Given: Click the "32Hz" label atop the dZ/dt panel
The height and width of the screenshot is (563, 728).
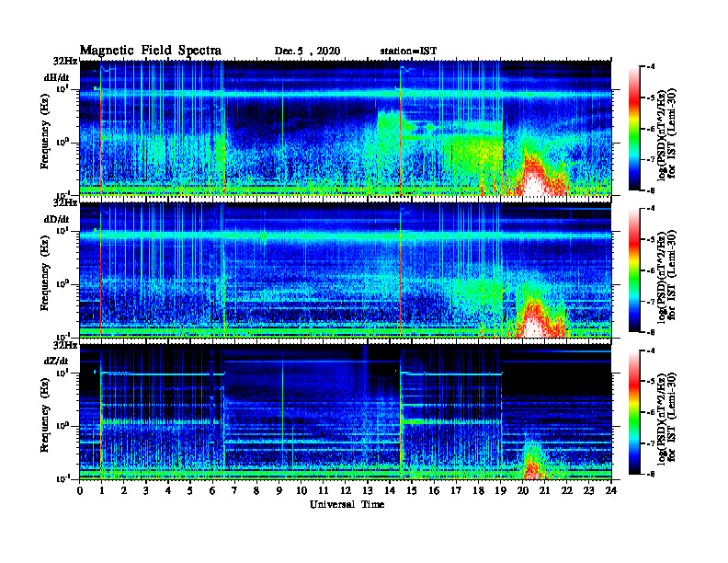Looking at the screenshot, I should pyautogui.click(x=65, y=345).
